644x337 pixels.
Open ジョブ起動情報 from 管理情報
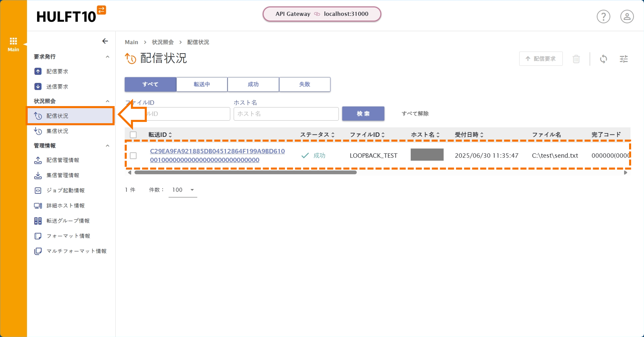pos(66,191)
